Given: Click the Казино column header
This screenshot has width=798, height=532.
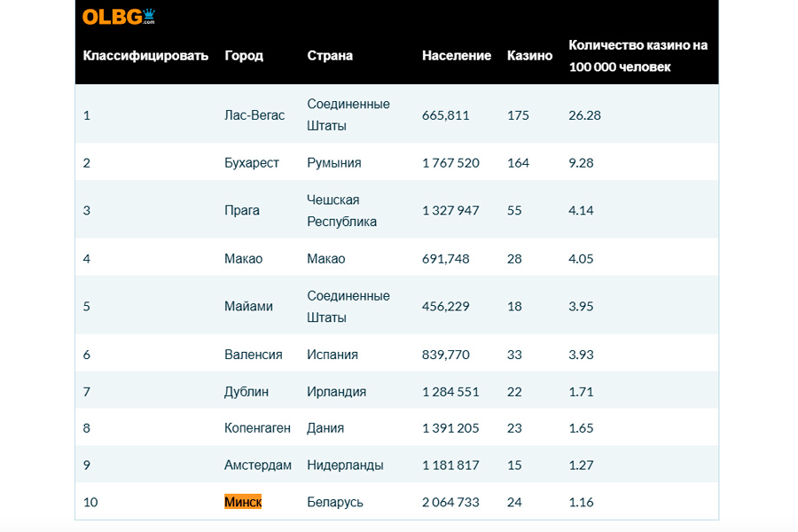Looking at the screenshot, I should 529,55.
